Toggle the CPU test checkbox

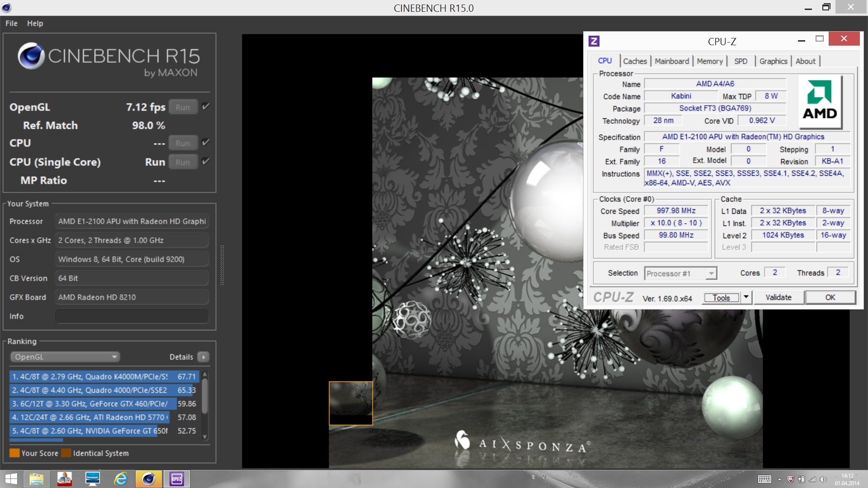[x=206, y=142]
